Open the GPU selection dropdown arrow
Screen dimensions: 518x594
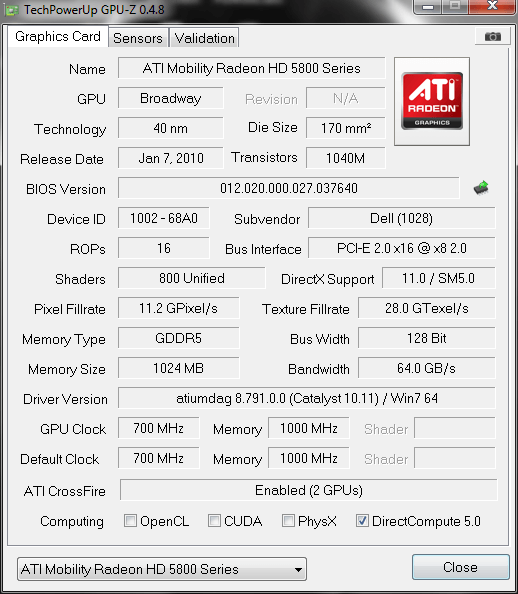[x=298, y=569]
